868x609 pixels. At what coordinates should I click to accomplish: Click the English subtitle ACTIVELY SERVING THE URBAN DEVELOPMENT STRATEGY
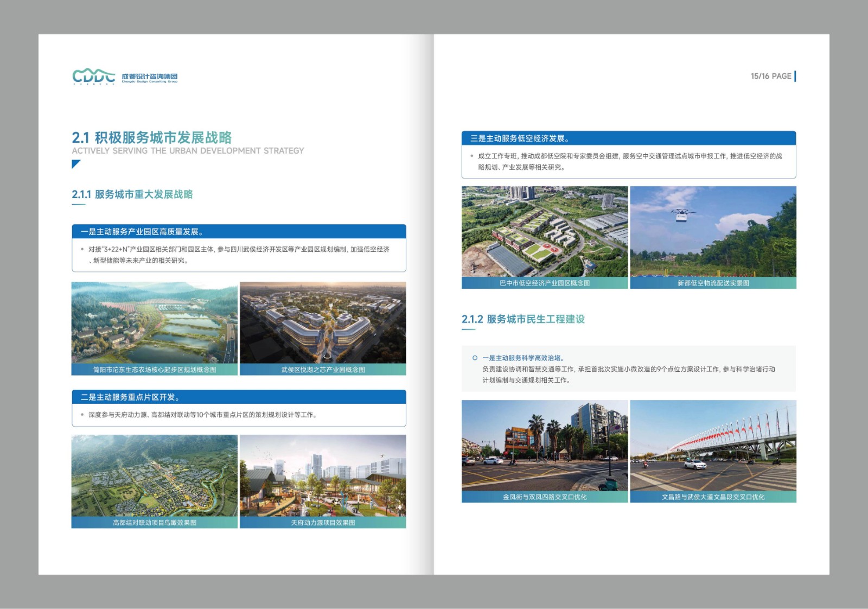188,151
